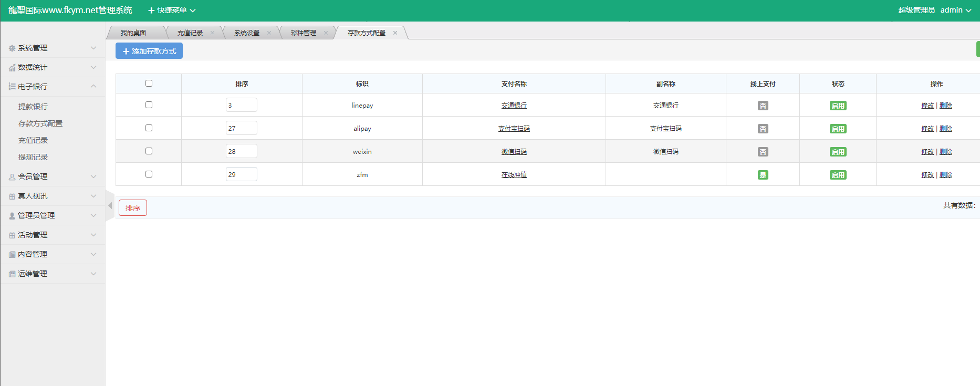The image size is (980, 386).
Task: Click the chart icon beside 数据统计
Action: [x=12, y=68]
